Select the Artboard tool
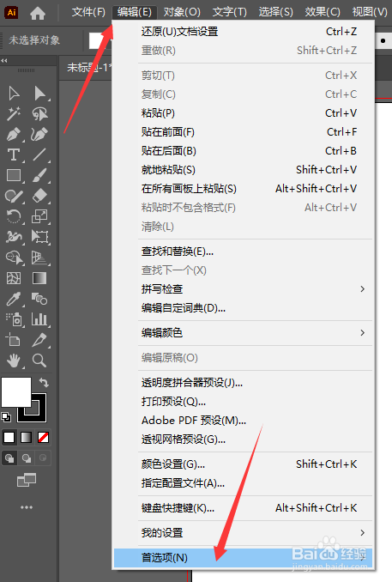This screenshot has width=392, height=582. point(14,340)
